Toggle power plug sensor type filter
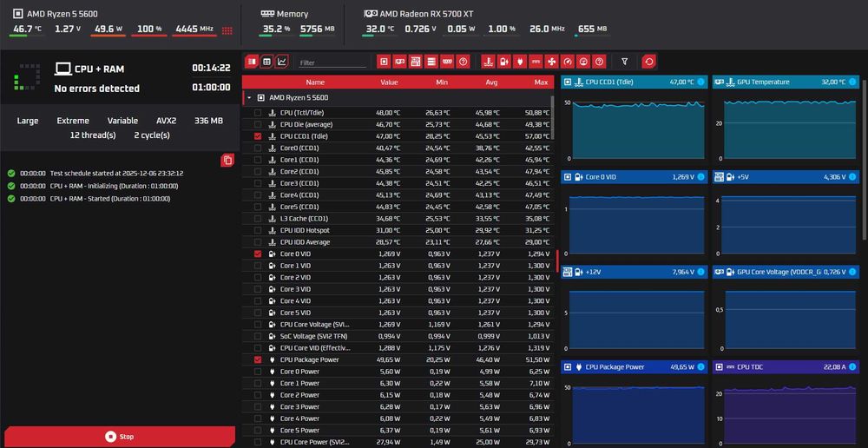 tap(519, 62)
